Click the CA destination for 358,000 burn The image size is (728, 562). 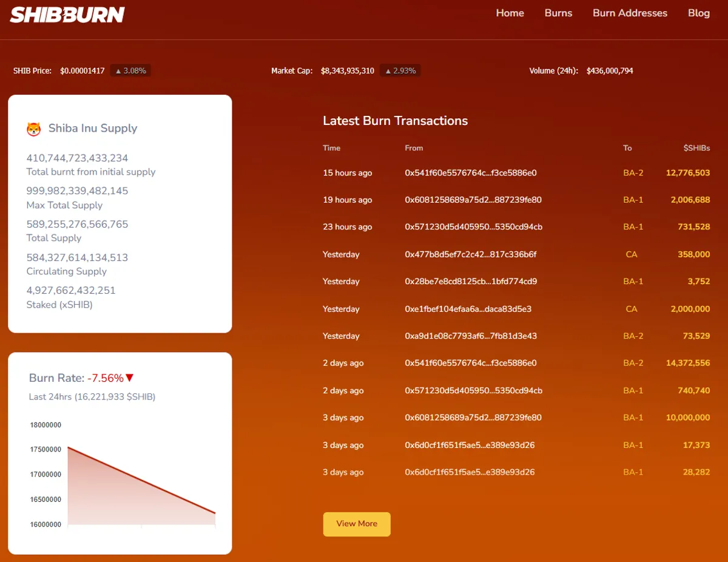click(x=632, y=254)
